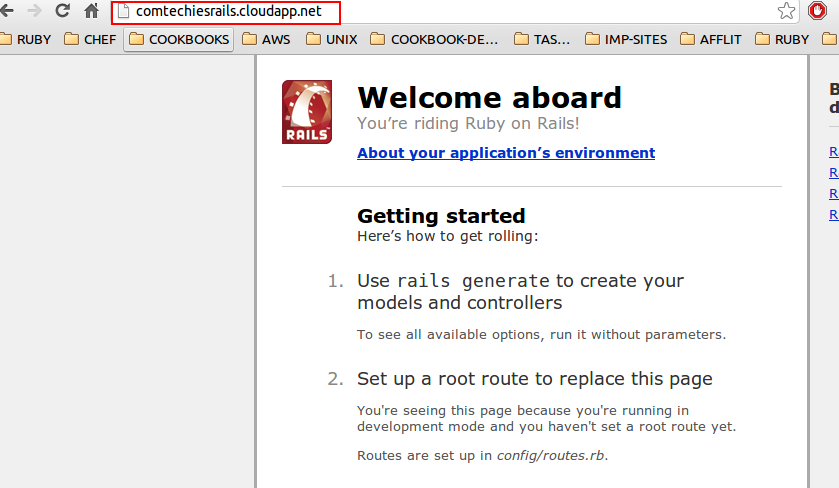
Task: Reload the page with the refresh icon
Action: 63,11
